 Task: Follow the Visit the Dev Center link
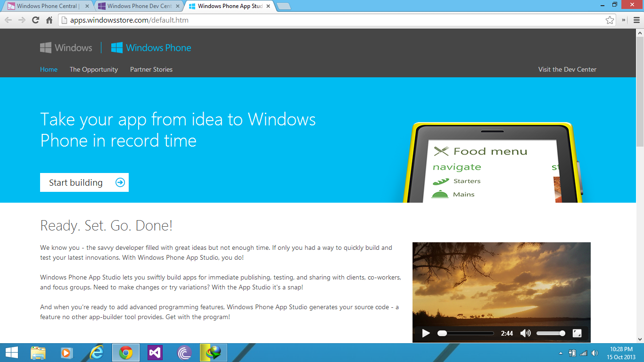click(x=567, y=69)
